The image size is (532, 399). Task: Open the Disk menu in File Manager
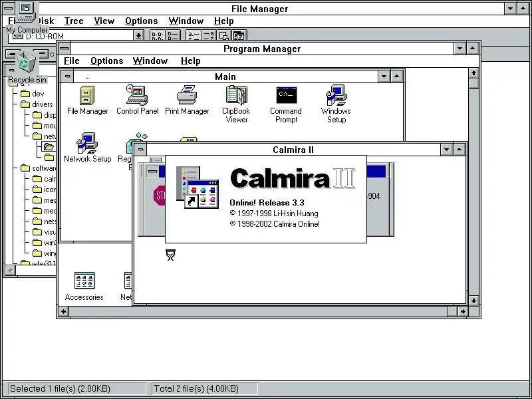point(46,21)
